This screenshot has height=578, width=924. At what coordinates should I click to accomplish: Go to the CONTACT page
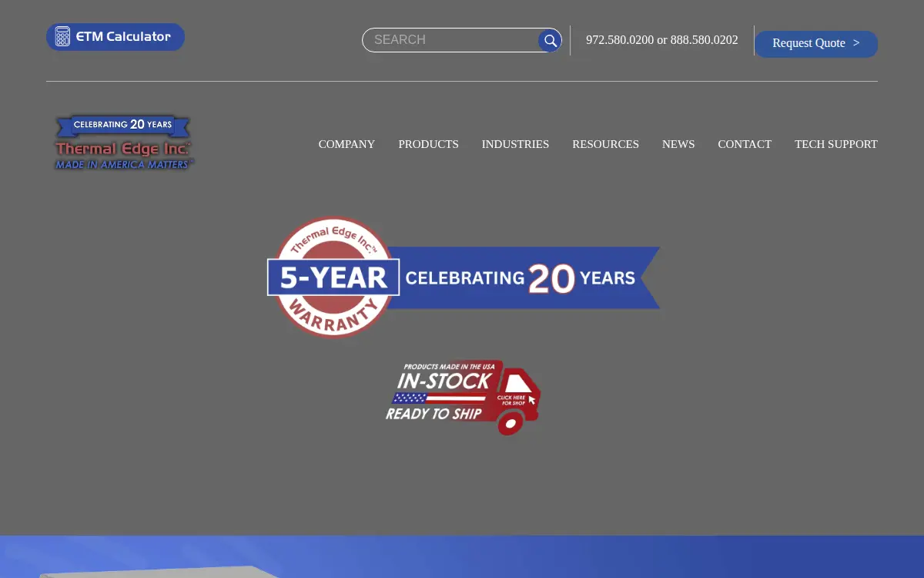(x=745, y=144)
